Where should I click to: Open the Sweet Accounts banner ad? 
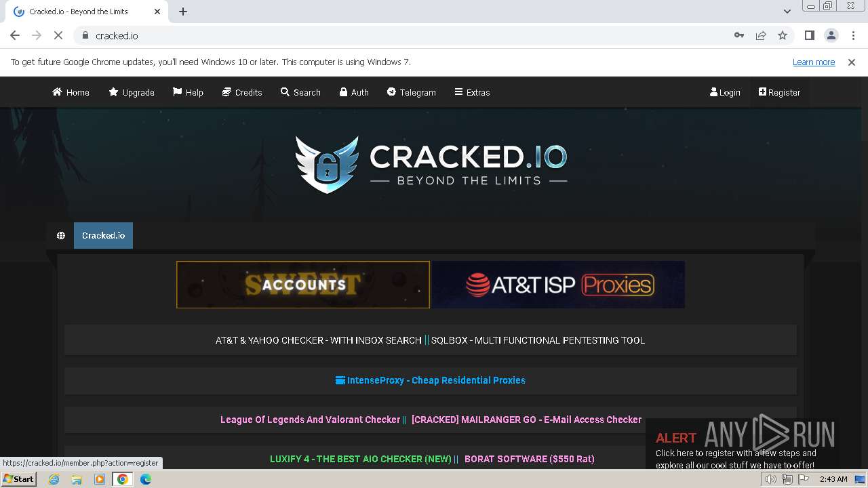tap(303, 285)
